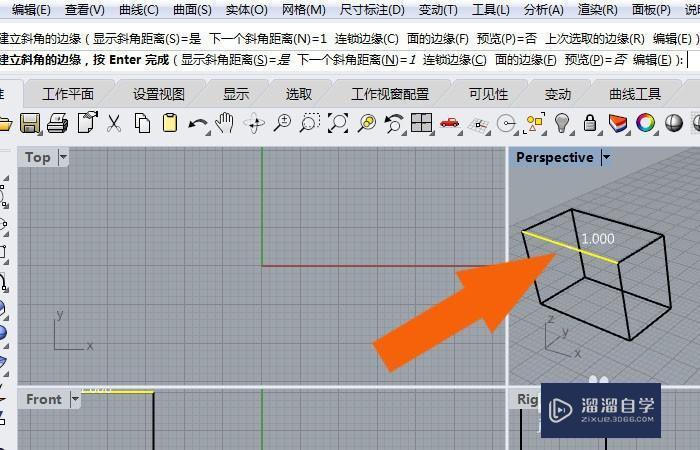This screenshot has height=450, width=700.
Task: Click the light bulb Hide Objects icon
Action: (x=562, y=123)
